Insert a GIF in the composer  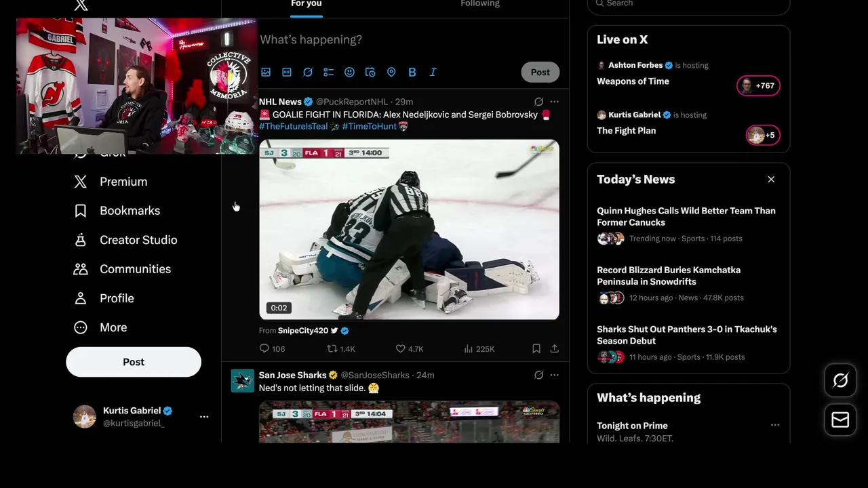pos(287,72)
